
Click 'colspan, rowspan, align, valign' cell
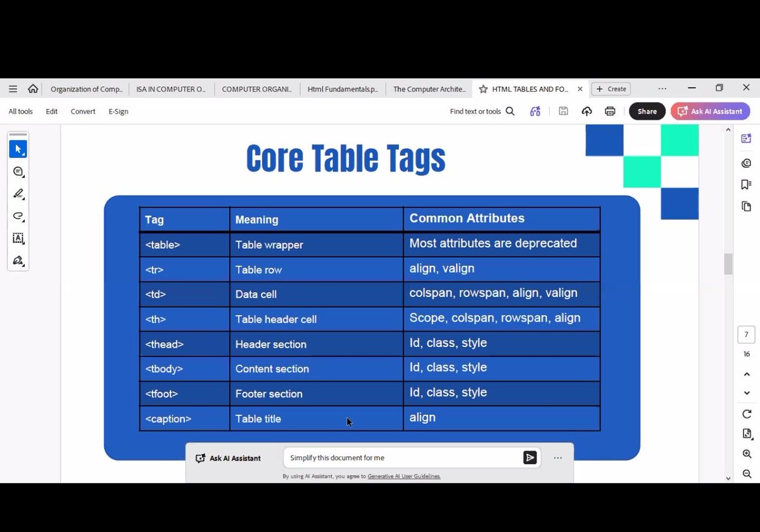[x=502, y=294]
